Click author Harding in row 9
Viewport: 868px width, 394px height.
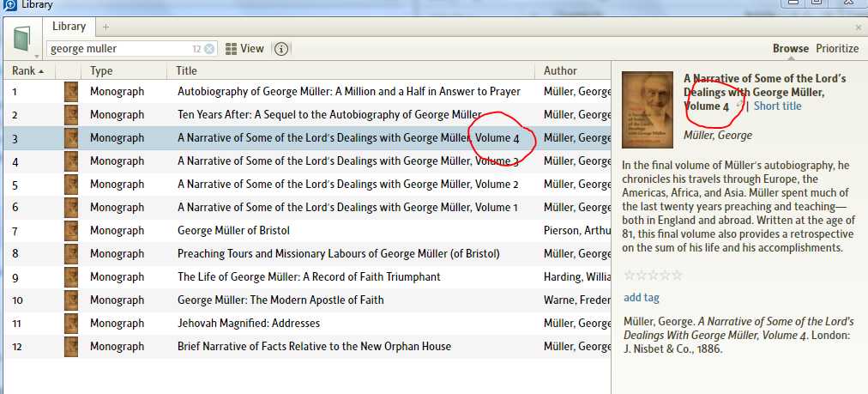tap(577, 276)
